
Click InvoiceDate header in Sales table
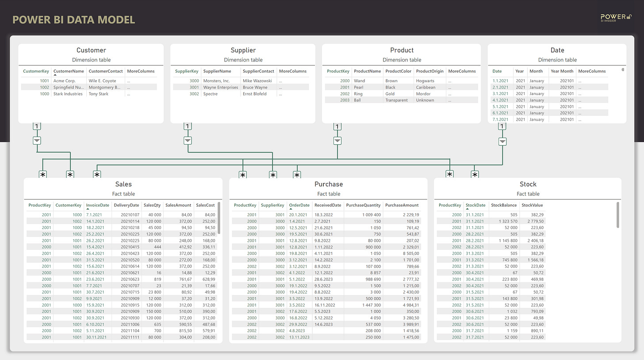coord(97,205)
